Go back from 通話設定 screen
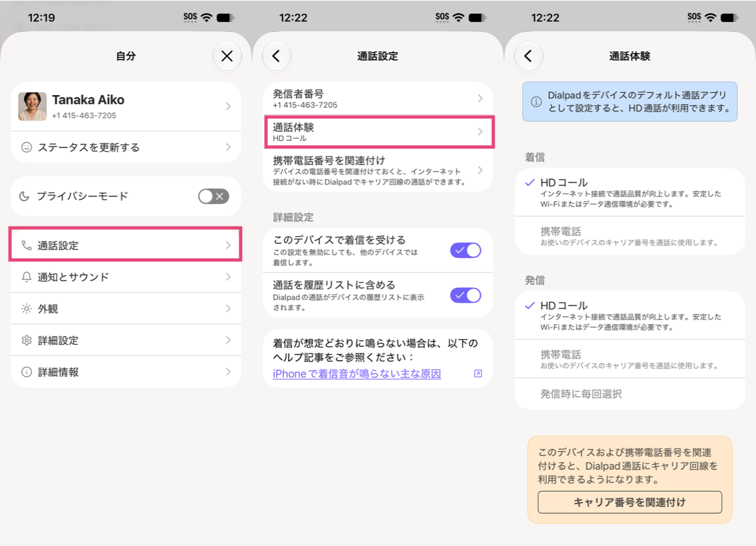The image size is (756, 546). pyautogui.click(x=276, y=56)
